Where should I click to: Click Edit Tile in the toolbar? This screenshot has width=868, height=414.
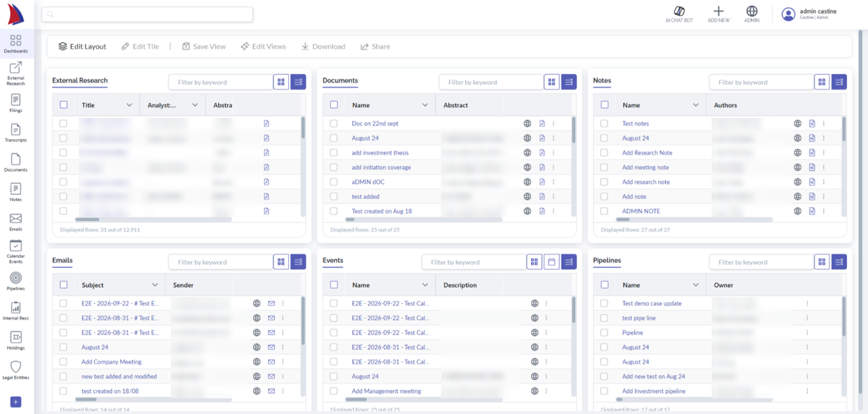[x=140, y=46]
